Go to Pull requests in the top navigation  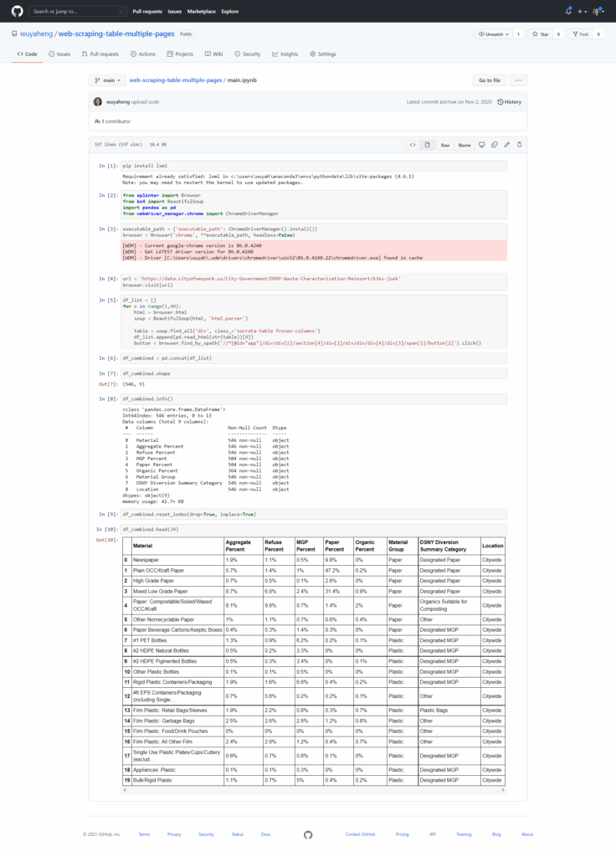[147, 11]
